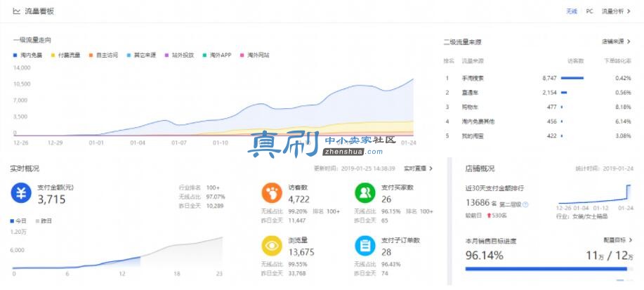Click the 8,747 visitor bar for 手淘搜索

click(x=572, y=78)
